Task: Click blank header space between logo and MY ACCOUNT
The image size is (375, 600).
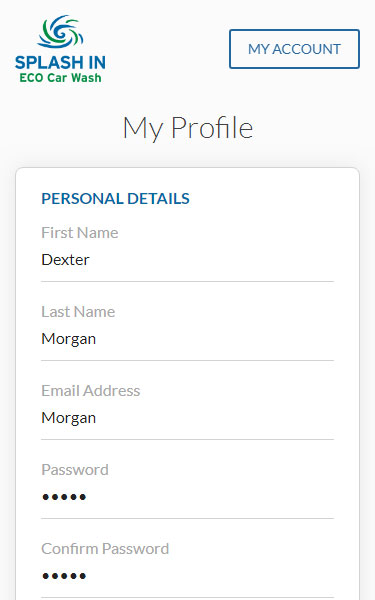Action: [x=167, y=49]
